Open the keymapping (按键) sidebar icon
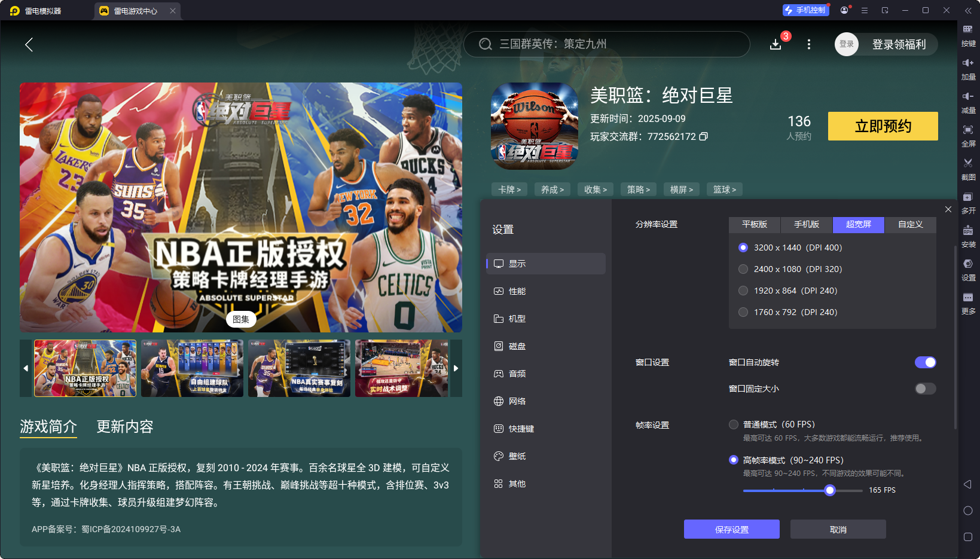The height and width of the screenshot is (559, 980). click(x=967, y=30)
